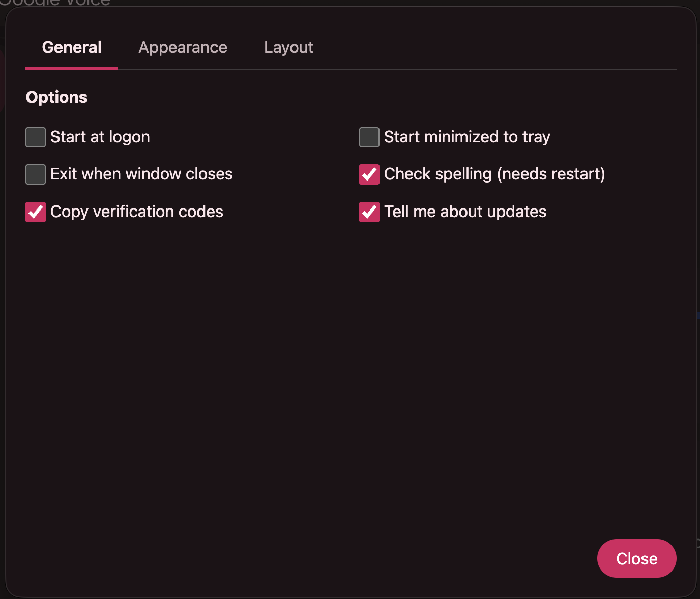
Task: Click the Options section heading
Action: coord(56,97)
